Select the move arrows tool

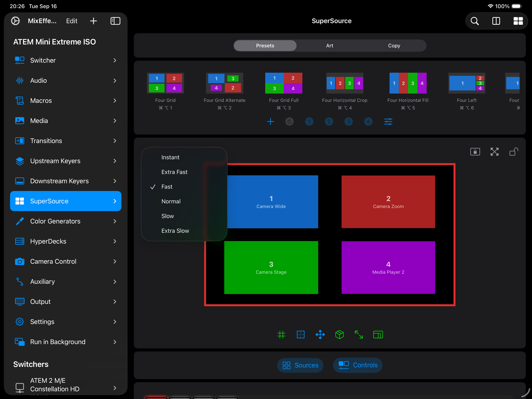(x=320, y=335)
